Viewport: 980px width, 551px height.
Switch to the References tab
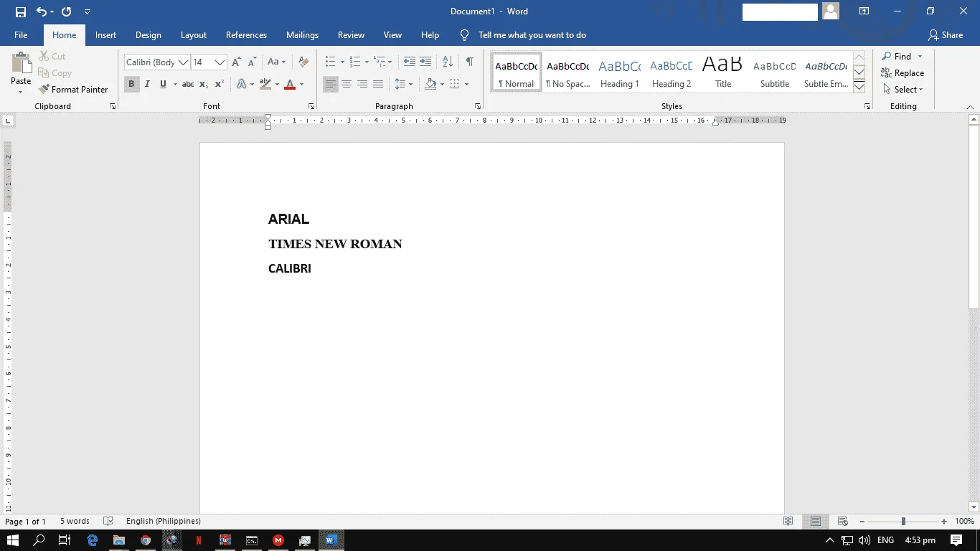click(x=246, y=34)
